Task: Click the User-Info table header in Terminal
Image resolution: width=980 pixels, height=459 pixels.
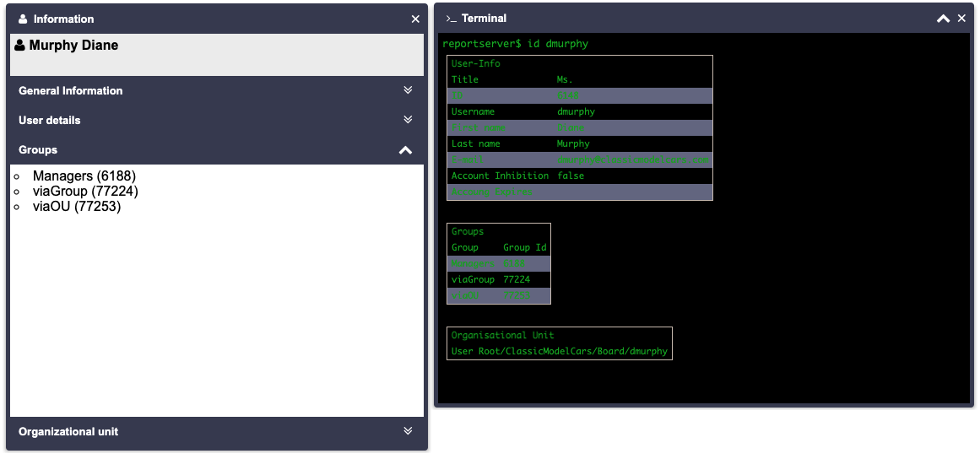Action: tap(475, 63)
